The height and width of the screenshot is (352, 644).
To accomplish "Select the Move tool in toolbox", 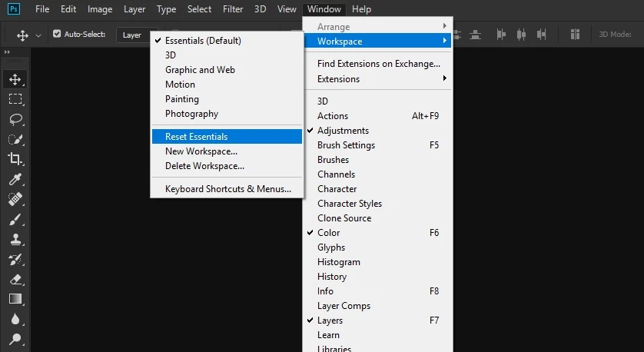I will pyautogui.click(x=15, y=79).
